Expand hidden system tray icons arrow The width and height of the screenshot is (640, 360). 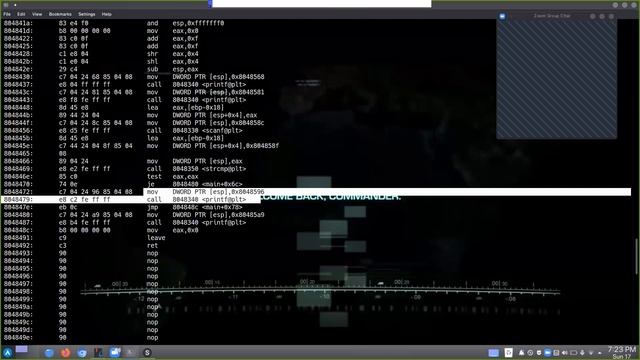(600, 353)
